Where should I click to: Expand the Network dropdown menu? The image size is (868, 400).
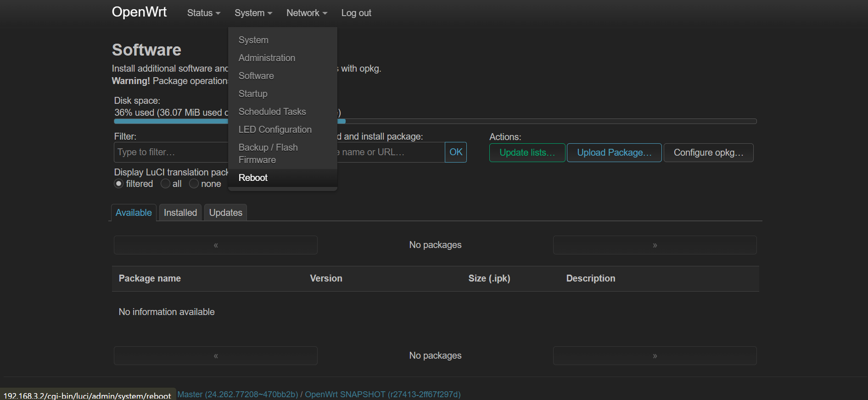click(x=307, y=13)
